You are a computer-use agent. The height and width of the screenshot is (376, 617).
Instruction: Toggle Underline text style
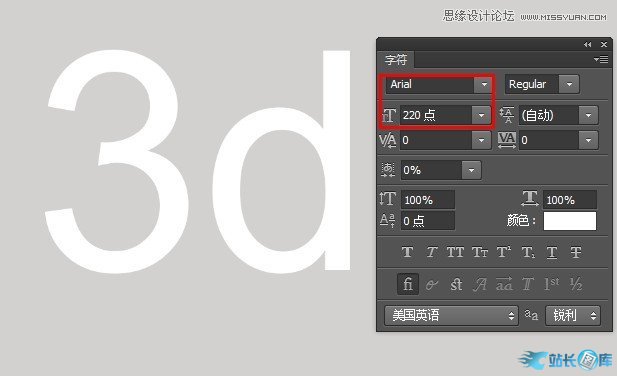click(552, 252)
